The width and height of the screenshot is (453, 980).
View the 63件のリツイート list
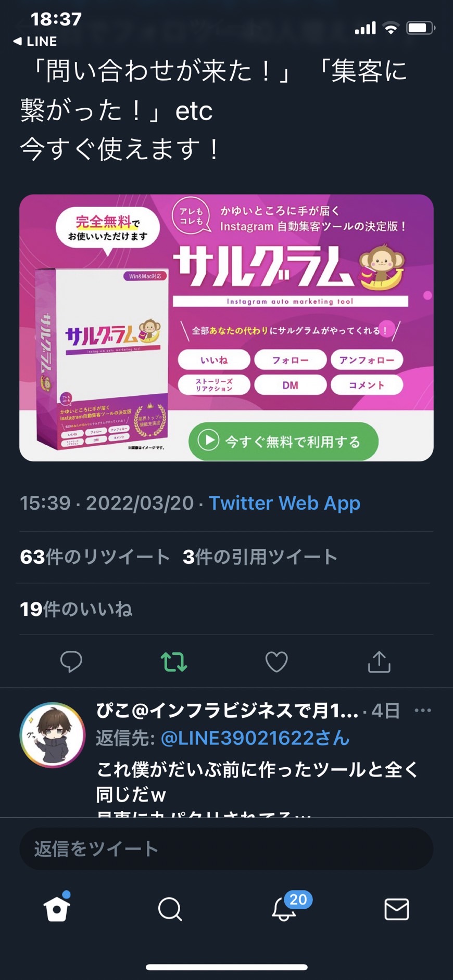tap(95, 557)
